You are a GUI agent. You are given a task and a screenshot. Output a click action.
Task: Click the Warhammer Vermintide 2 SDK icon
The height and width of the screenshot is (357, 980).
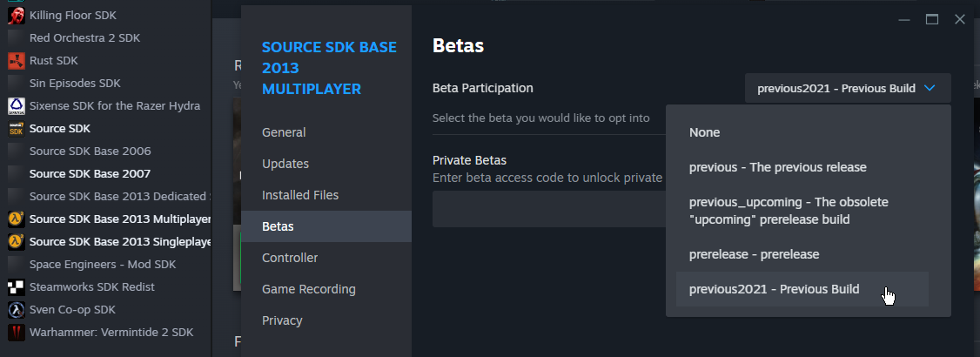[x=17, y=332]
